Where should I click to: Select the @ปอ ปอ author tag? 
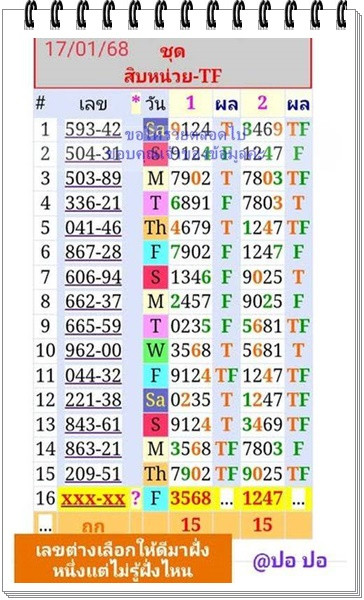[290, 561]
